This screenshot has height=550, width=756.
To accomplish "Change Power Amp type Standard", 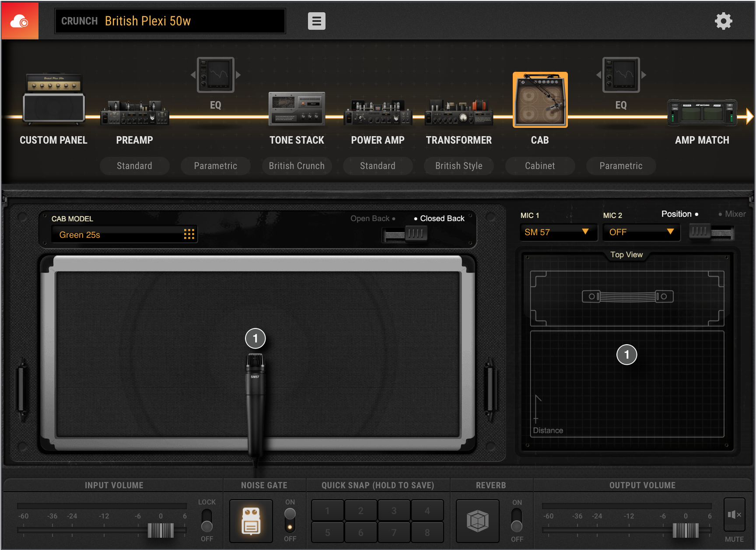I will [x=378, y=166].
